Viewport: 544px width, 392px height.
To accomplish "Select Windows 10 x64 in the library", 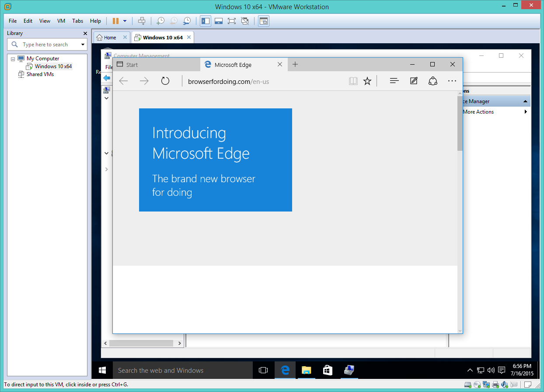I will [53, 66].
